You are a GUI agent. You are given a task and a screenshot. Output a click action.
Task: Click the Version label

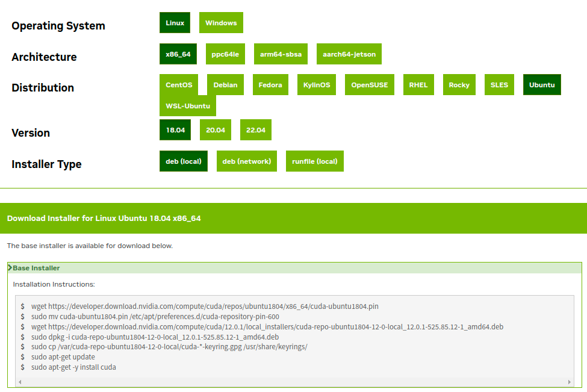click(31, 133)
